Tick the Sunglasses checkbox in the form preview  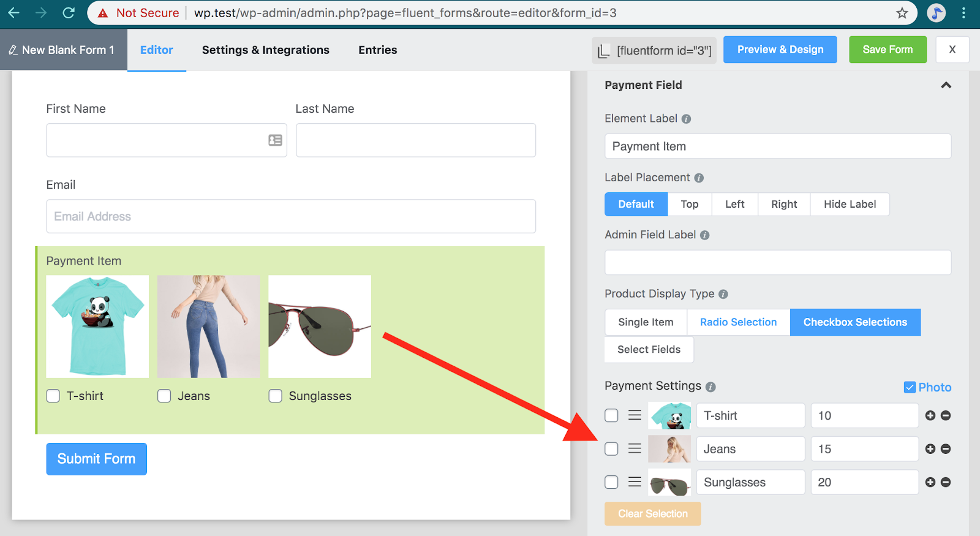pos(276,396)
